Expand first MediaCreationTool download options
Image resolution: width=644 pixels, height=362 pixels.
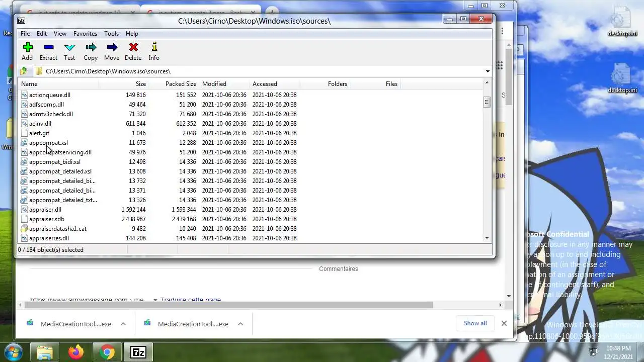pyautogui.click(x=123, y=324)
